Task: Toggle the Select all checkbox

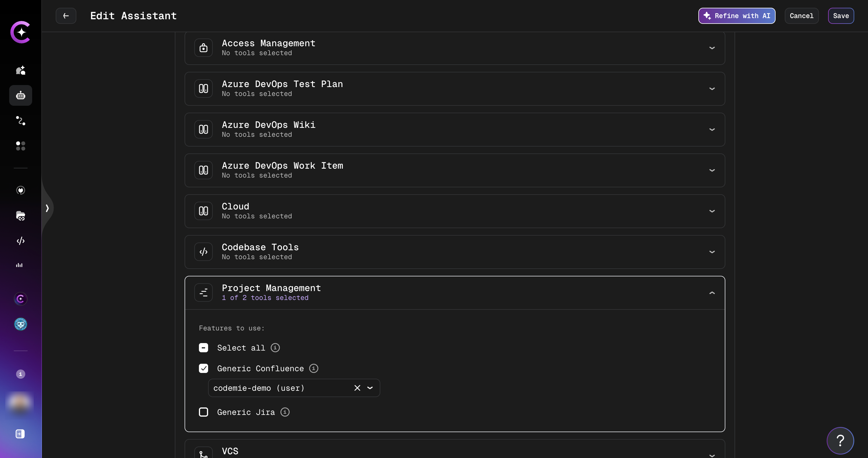Action: tap(204, 348)
